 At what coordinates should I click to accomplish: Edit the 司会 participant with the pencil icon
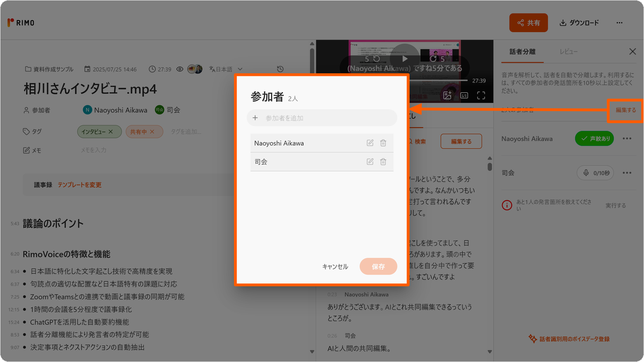(370, 162)
